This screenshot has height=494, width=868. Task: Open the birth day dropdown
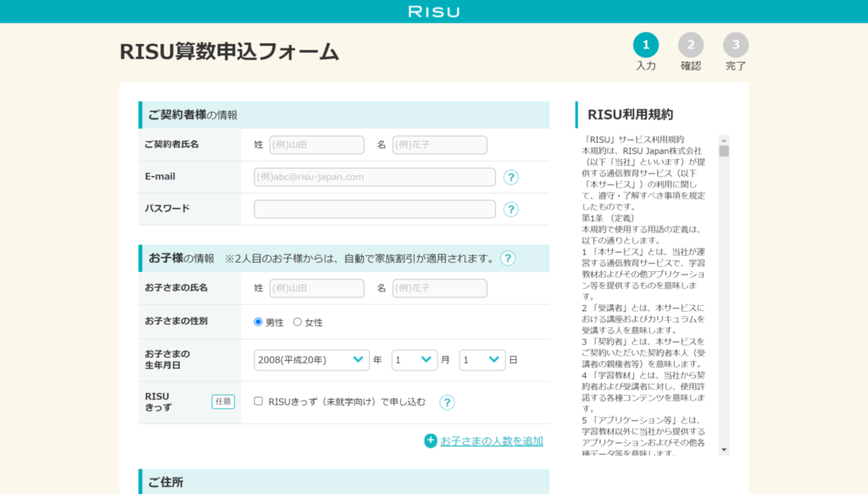(x=482, y=359)
